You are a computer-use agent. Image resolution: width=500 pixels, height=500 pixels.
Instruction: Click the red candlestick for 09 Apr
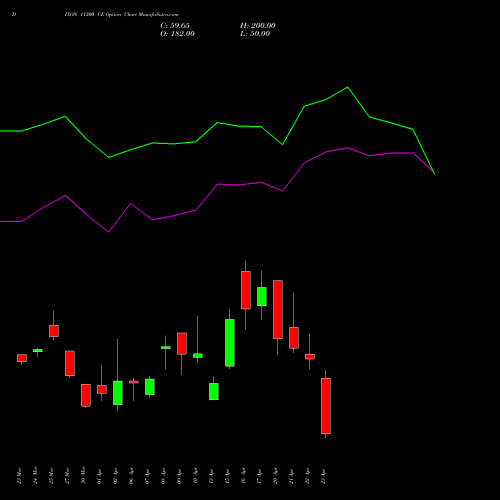(182, 344)
